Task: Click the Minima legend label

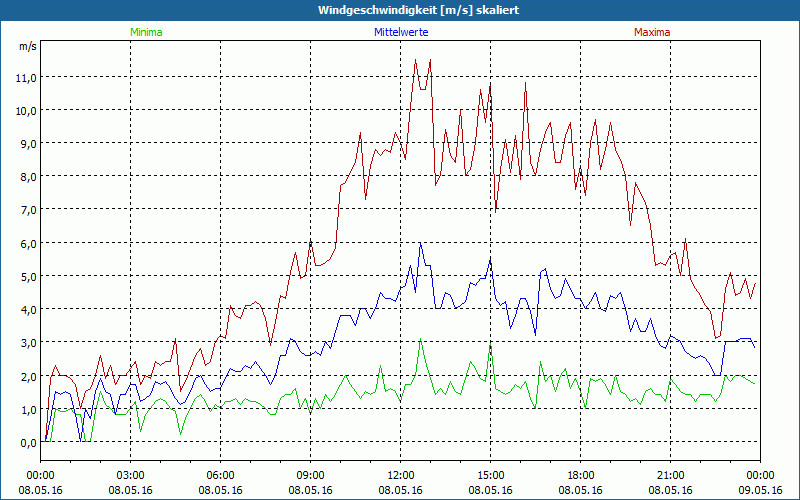Action: pos(146,32)
